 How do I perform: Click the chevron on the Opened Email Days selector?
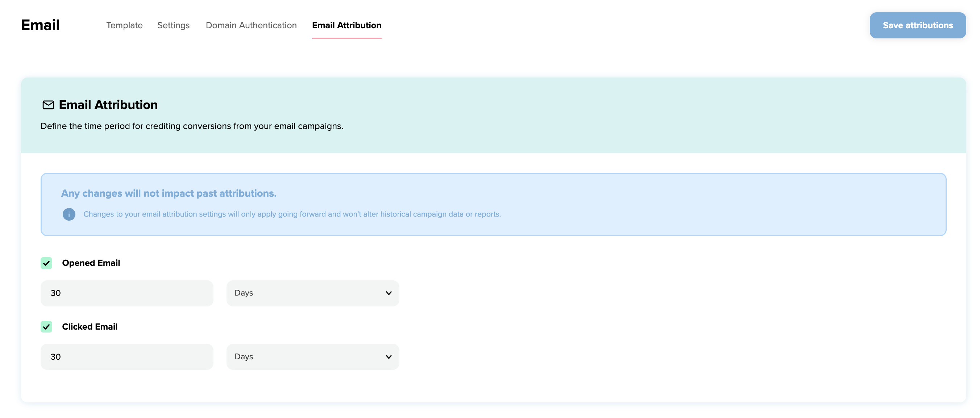389,293
